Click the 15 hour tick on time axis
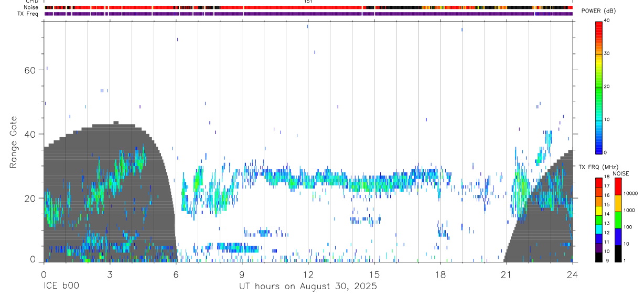644x297 pixels. coord(374,273)
